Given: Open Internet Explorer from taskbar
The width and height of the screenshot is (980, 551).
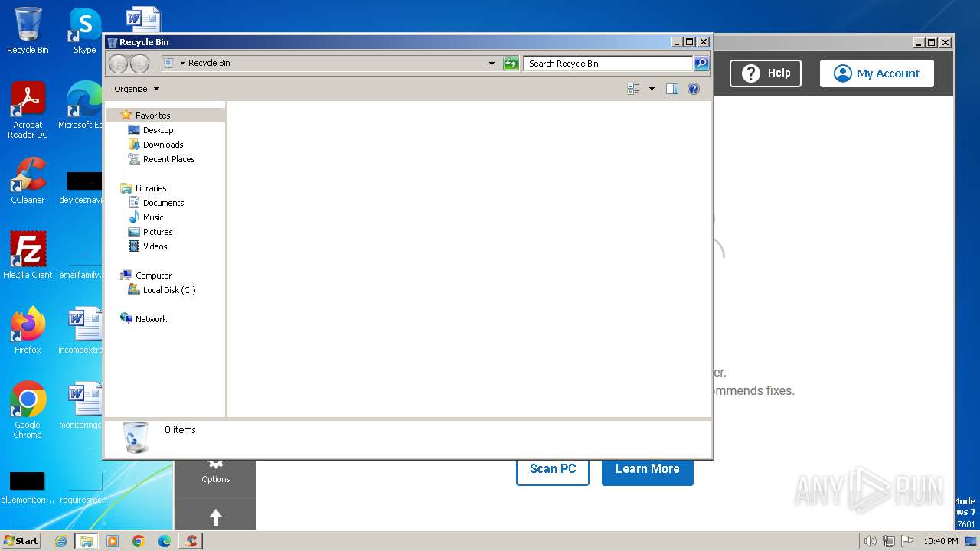Looking at the screenshot, I should [61, 541].
